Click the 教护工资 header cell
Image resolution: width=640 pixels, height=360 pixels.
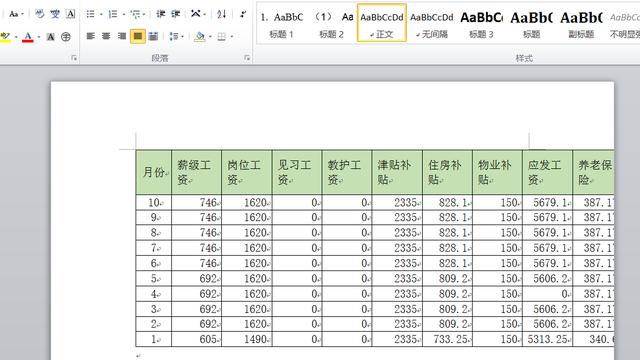(x=347, y=172)
